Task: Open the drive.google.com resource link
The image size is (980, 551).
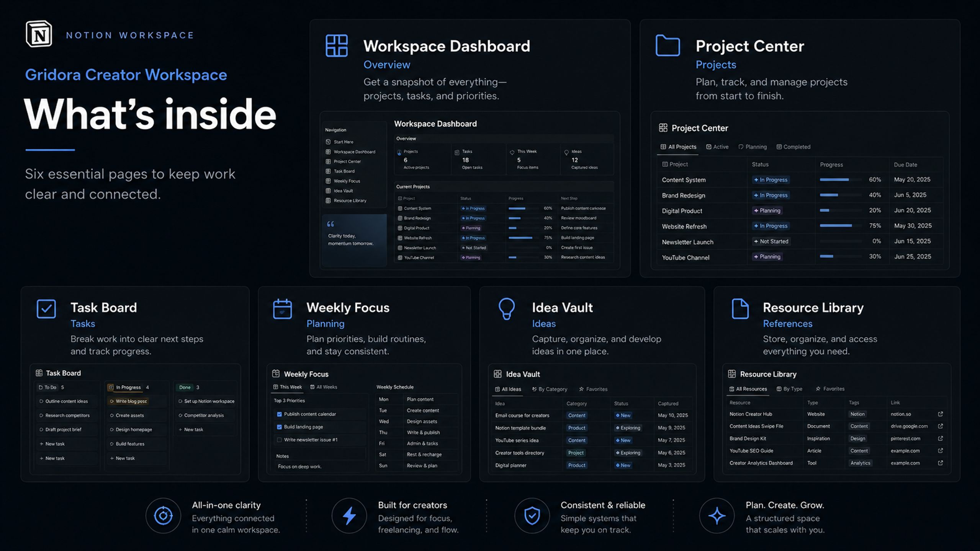Action: click(909, 426)
